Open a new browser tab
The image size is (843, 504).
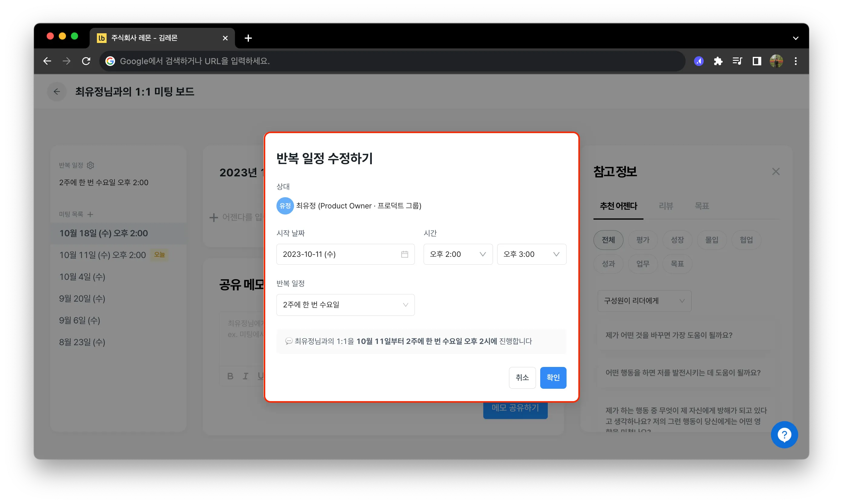click(248, 38)
